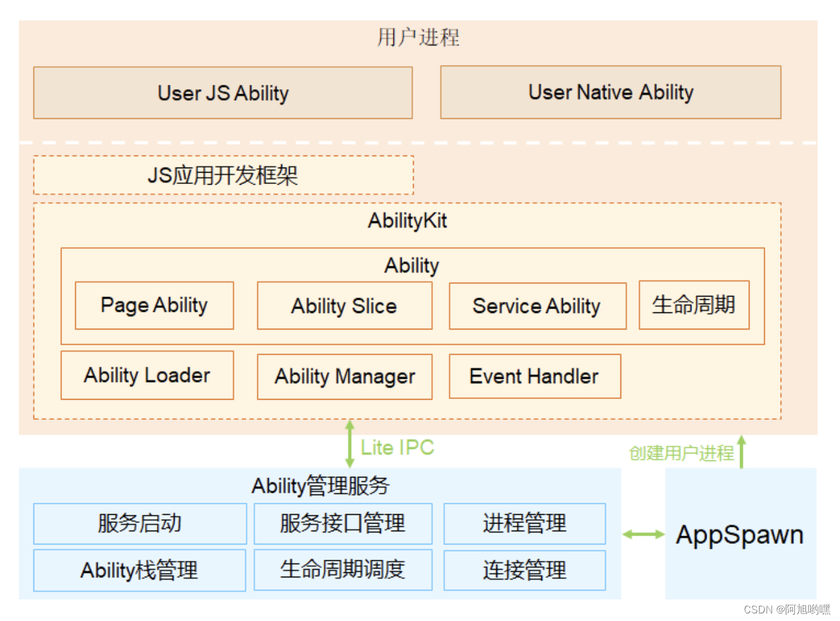The height and width of the screenshot is (621, 840).
Task: Click the JS应用开发框架 dashed box
Action: click(x=223, y=175)
